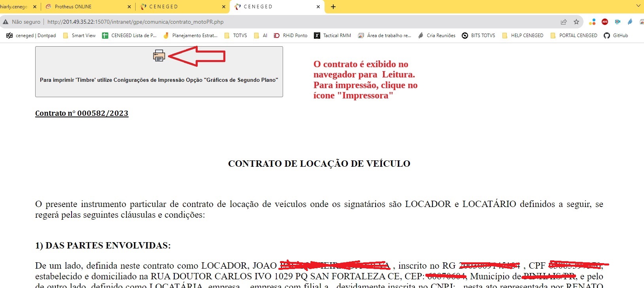Open the TOTVS bookmarks folder
Viewport: 644px width, 288px height.
[x=236, y=36]
